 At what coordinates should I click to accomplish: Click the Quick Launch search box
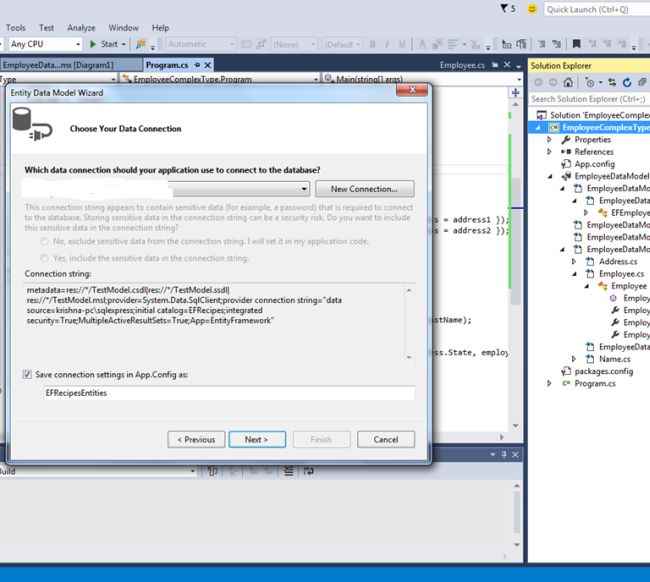pyautogui.click(x=597, y=10)
